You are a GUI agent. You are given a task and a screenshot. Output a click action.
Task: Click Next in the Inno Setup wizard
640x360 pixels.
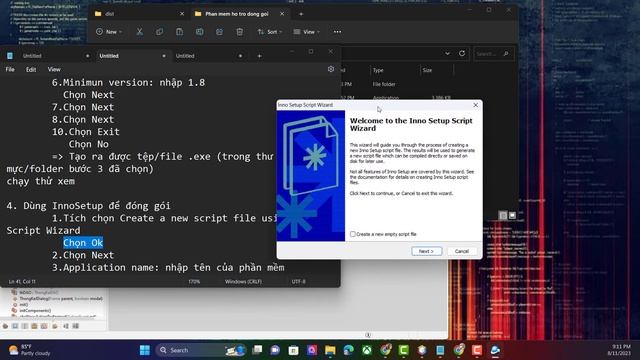coord(427,251)
